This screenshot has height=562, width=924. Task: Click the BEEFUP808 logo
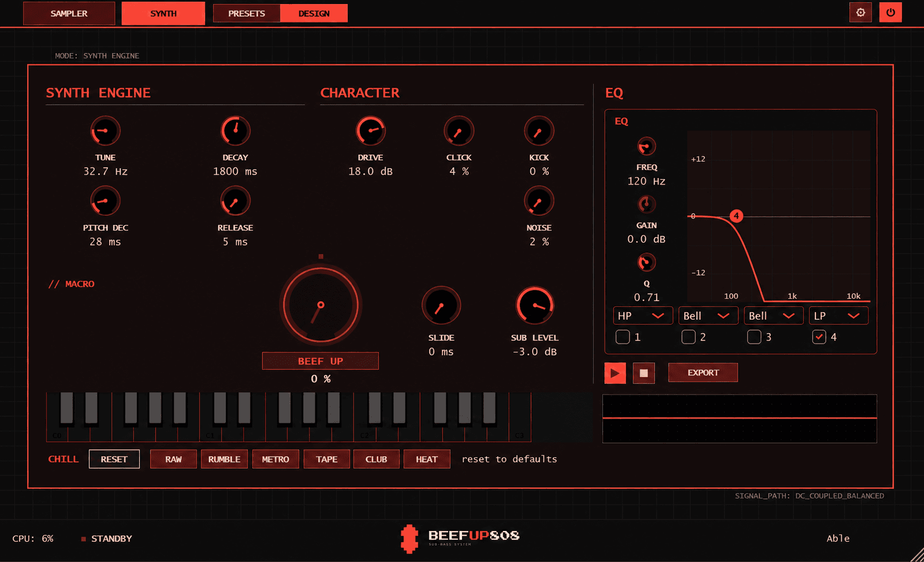(460, 538)
